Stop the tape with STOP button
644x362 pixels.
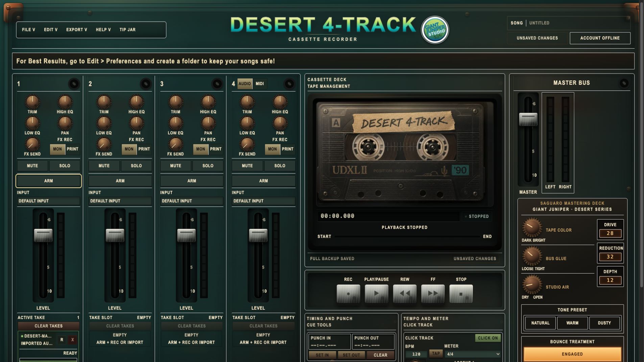[x=461, y=293]
